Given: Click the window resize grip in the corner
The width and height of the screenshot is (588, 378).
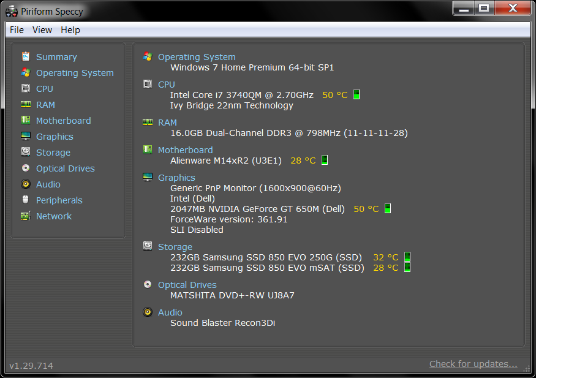Looking at the screenshot, I should 527,368.
